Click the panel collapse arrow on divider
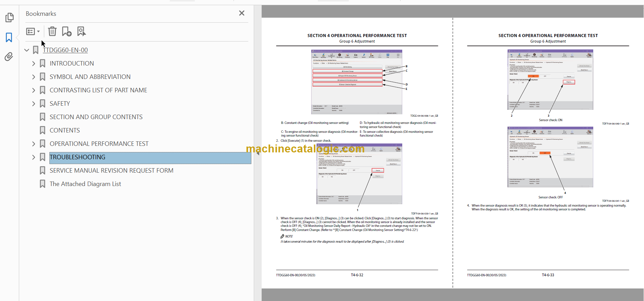Image resolution: width=644 pixels, height=301 pixels. 258,153
